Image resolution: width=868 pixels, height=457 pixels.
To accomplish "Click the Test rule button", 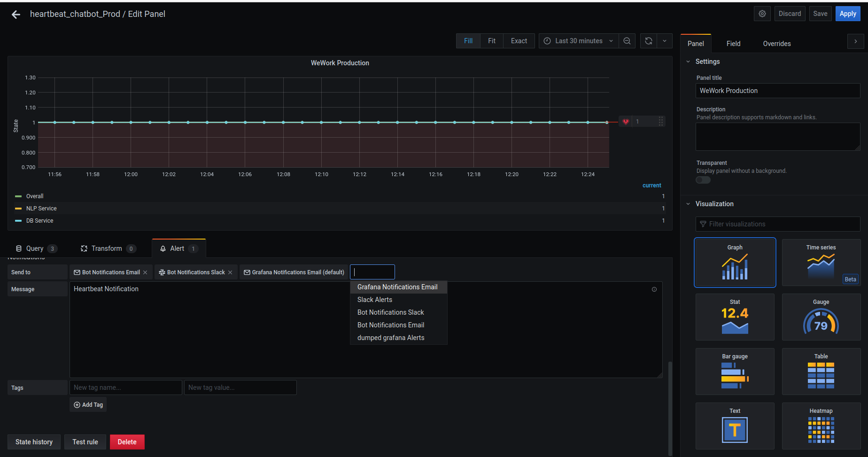I will pos(85,442).
